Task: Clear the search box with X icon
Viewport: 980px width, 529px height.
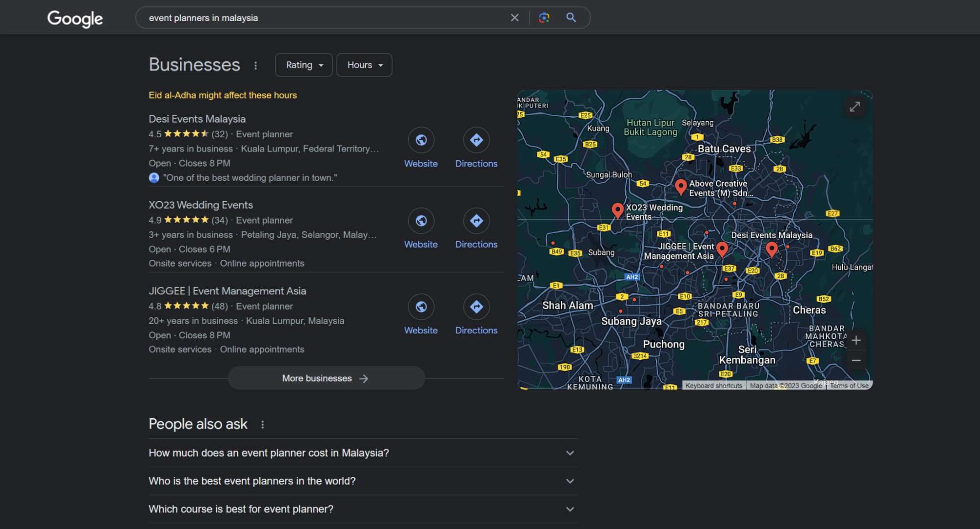Action: click(514, 18)
